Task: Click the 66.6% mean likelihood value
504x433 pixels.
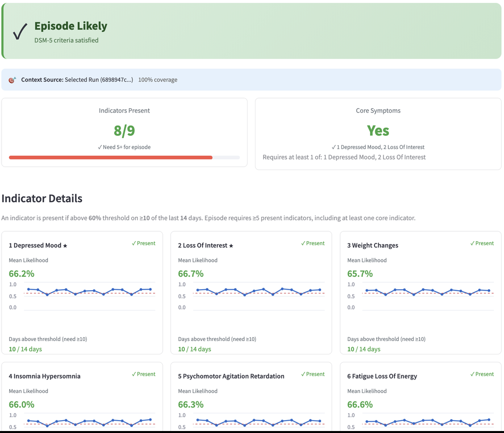Action: [x=360, y=405]
